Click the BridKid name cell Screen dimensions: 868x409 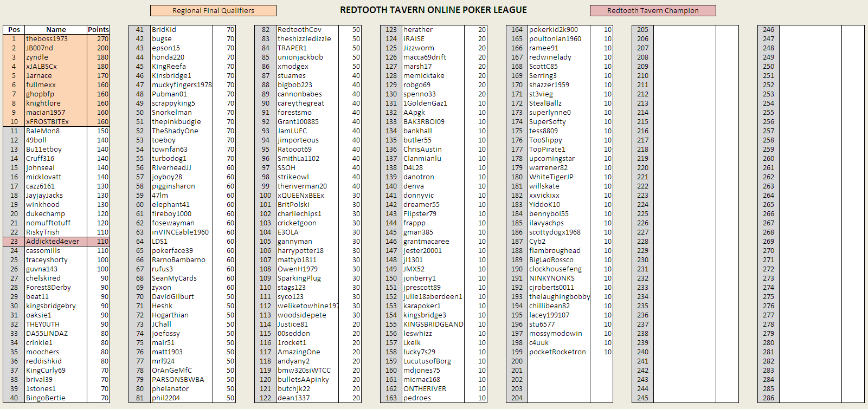tap(182, 30)
